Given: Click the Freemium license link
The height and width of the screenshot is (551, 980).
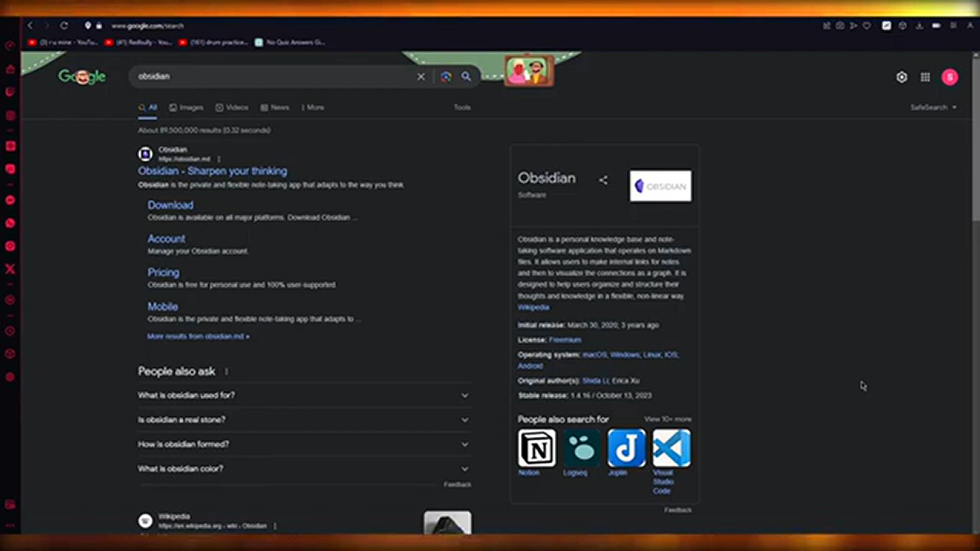Looking at the screenshot, I should 565,340.
